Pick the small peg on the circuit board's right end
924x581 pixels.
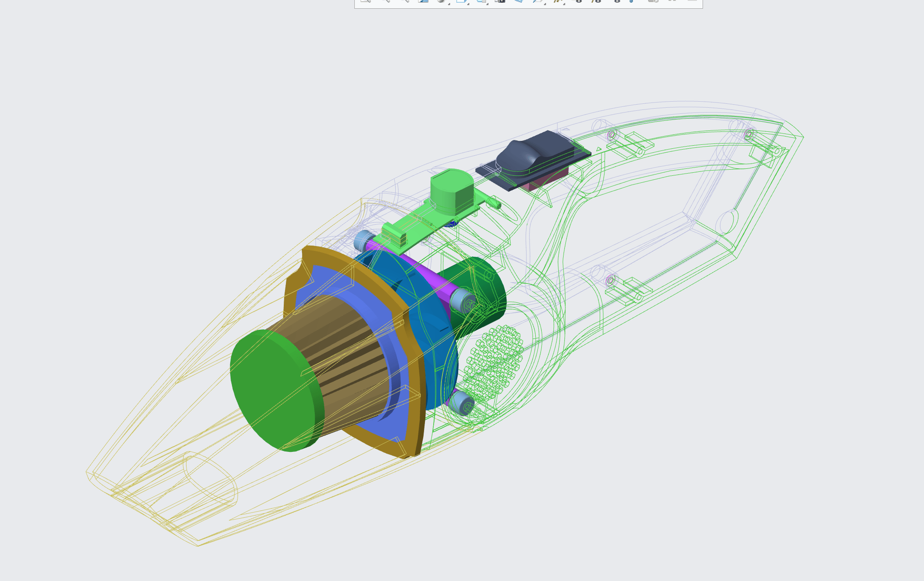coord(494,202)
